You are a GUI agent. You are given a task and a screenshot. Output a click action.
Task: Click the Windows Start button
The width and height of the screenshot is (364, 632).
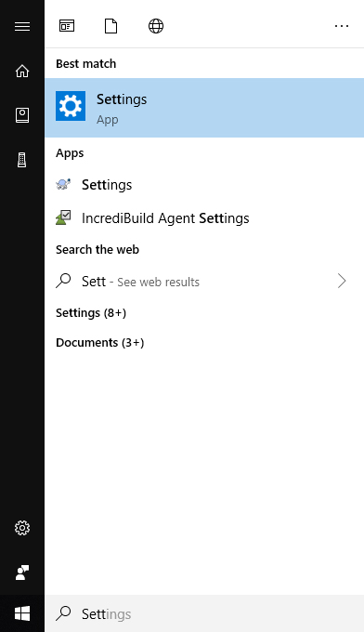click(22, 613)
